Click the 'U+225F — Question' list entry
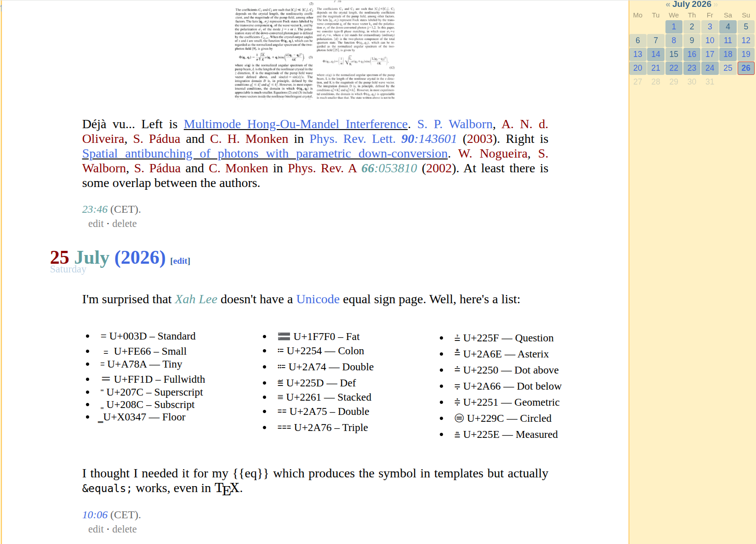Viewport: 756px width, 544px height. pyautogui.click(x=504, y=338)
